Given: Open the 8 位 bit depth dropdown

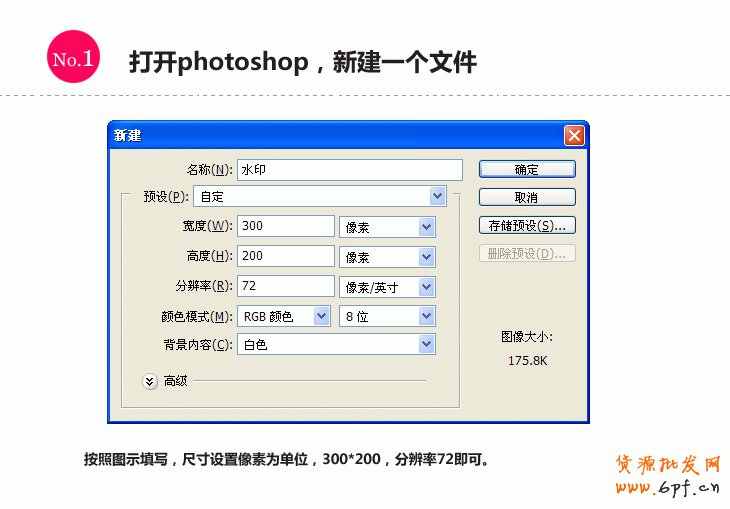Looking at the screenshot, I should tap(387, 316).
